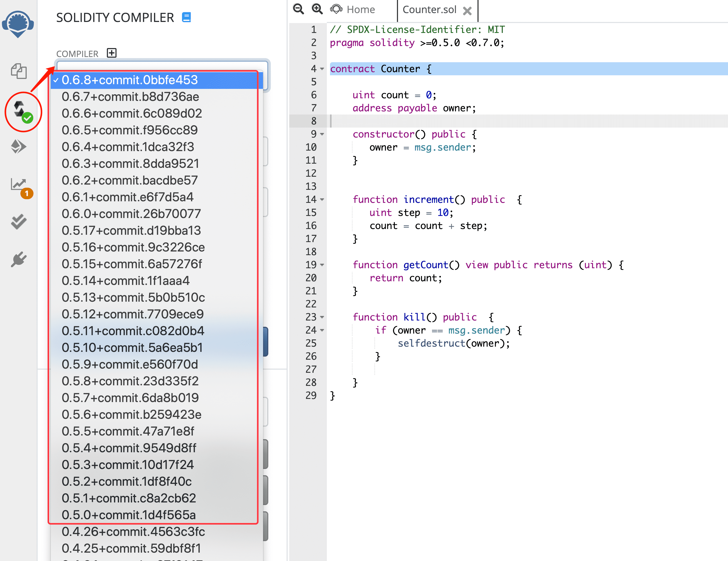Collapse the contract Counter block fold arrow
The height and width of the screenshot is (561, 728).
pyautogui.click(x=322, y=69)
